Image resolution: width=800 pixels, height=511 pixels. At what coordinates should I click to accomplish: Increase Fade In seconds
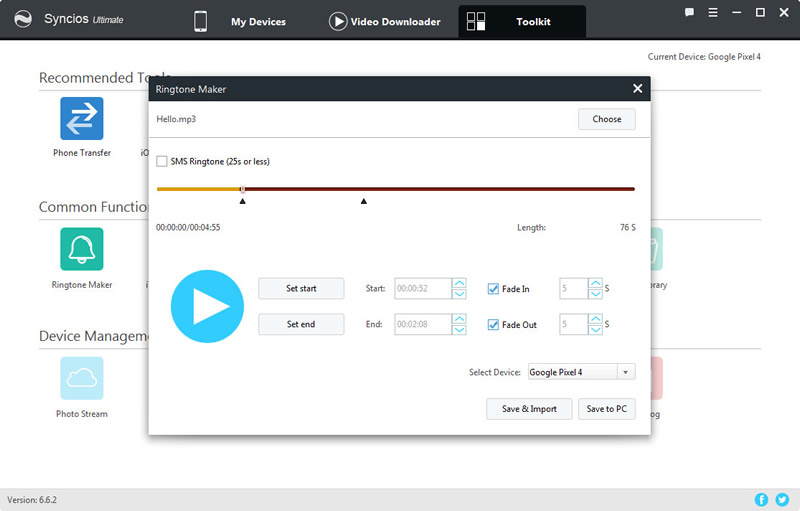click(595, 283)
